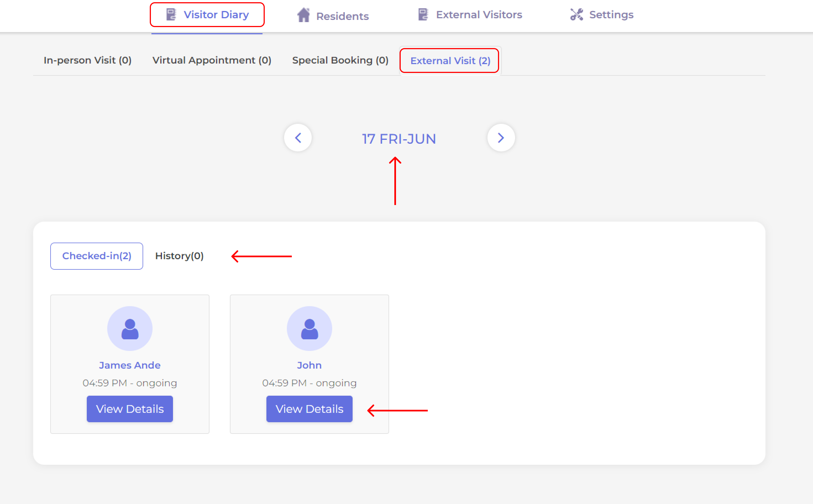Click John's avatar icon
This screenshot has height=504, width=813.
[309, 329]
